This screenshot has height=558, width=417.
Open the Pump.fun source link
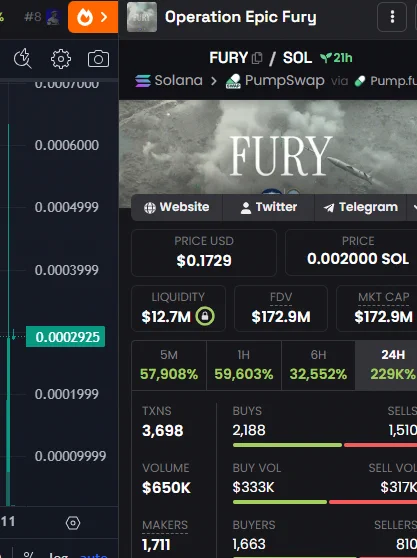pos(385,81)
